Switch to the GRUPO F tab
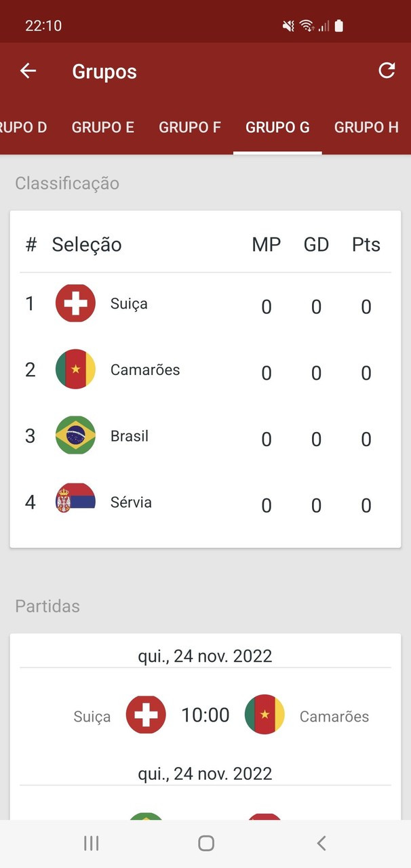The width and height of the screenshot is (411, 868). [x=190, y=127]
